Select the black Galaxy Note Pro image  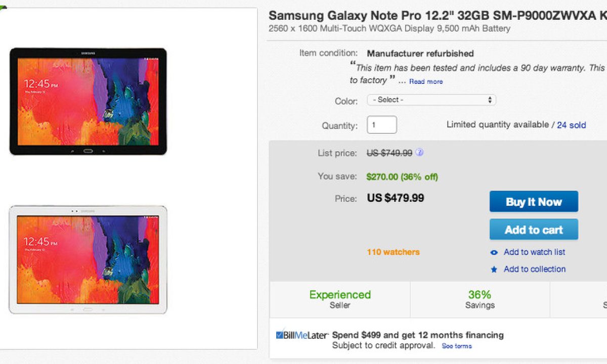point(88,102)
